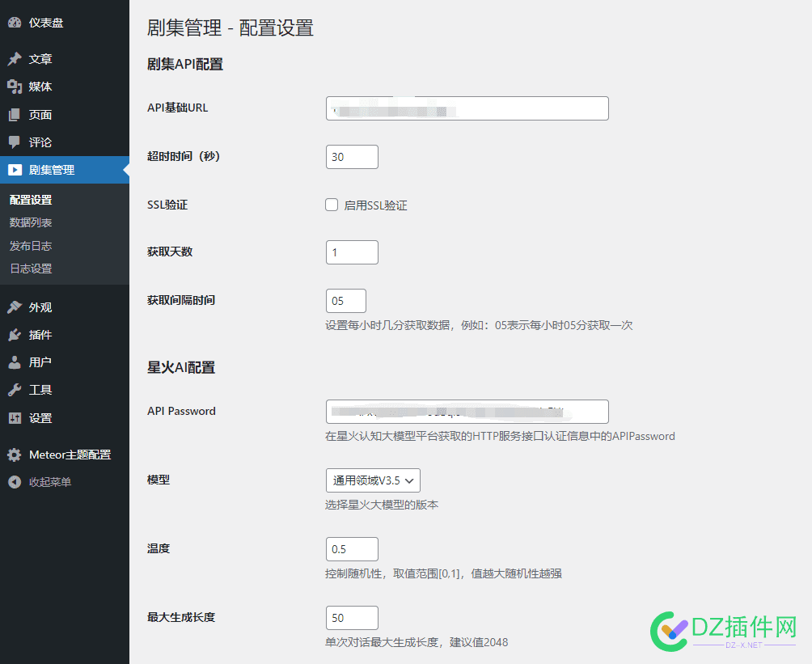
Task: Open 页面 menu item
Action: [x=64, y=115]
